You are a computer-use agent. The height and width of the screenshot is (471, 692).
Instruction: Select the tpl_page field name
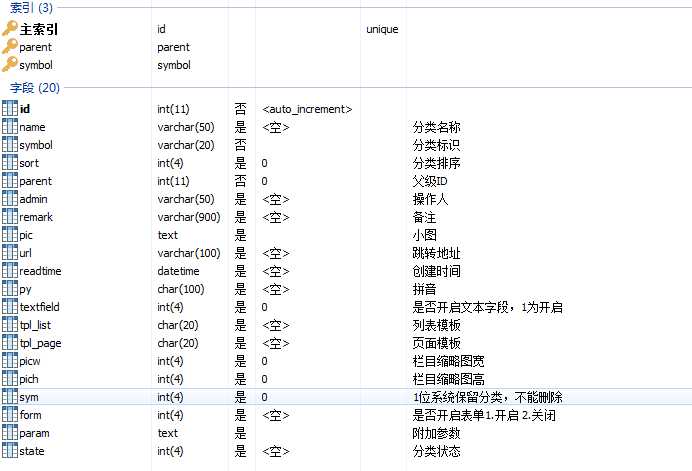(40, 343)
